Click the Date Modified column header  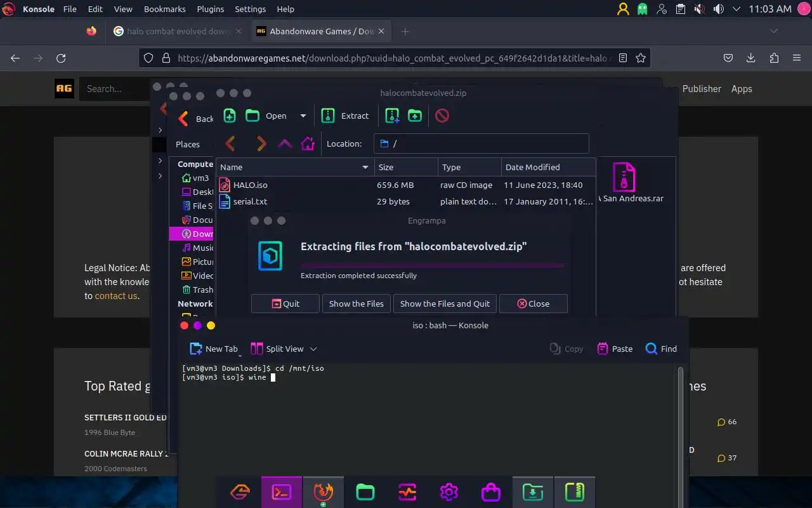[x=548, y=167]
